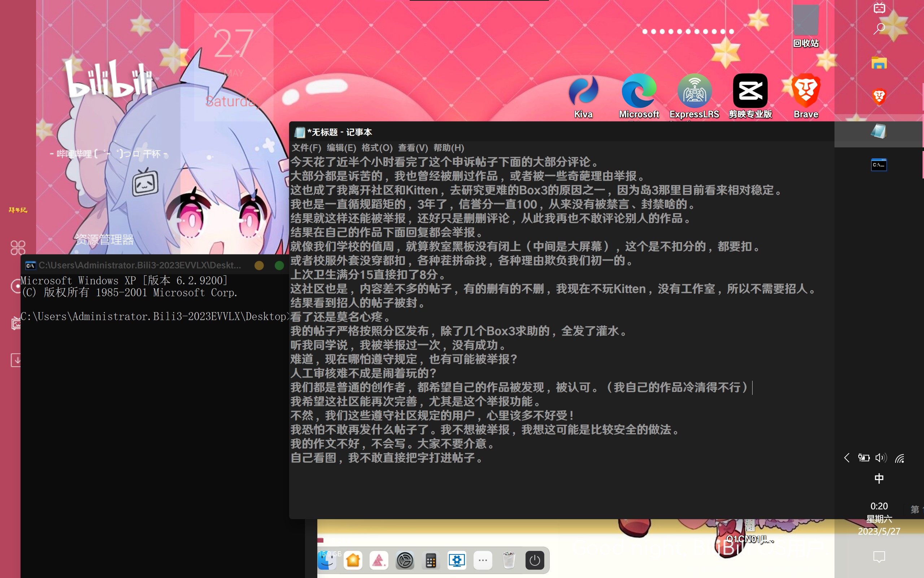Launch Microsoft Edge desktop shortcut
Viewport: 924px width, 578px height.
click(639, 96)
